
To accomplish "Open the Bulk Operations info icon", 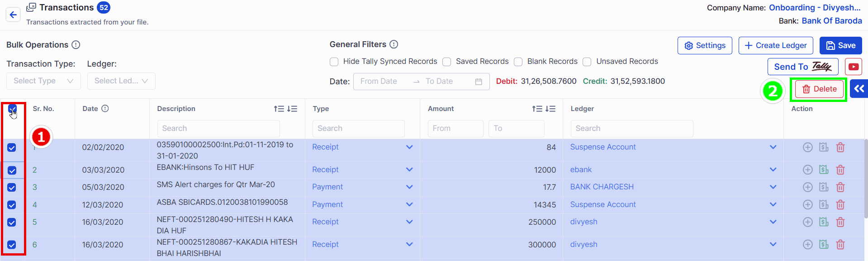I will pos(76,45).
